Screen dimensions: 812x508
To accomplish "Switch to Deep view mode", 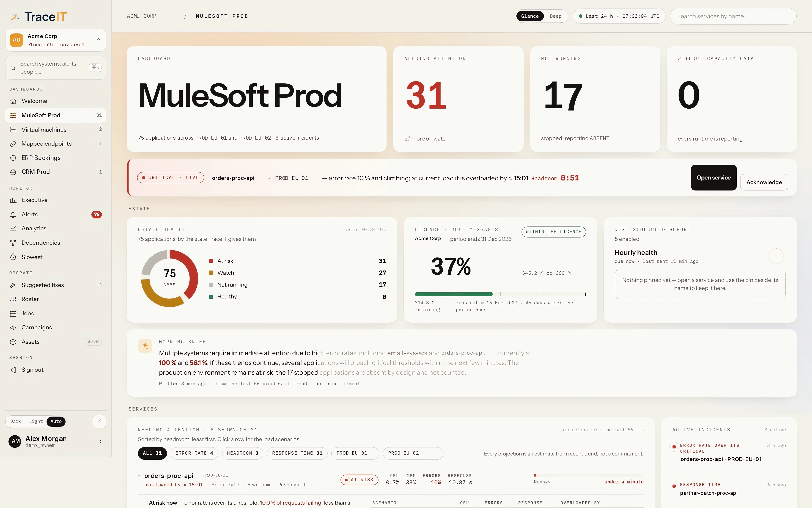I will click(555, 16).
